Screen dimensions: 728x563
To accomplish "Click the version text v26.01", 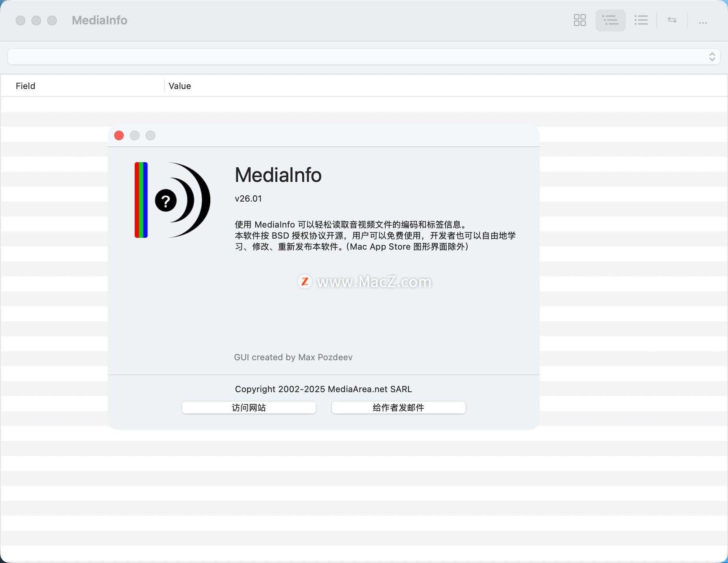I will 248,198.
